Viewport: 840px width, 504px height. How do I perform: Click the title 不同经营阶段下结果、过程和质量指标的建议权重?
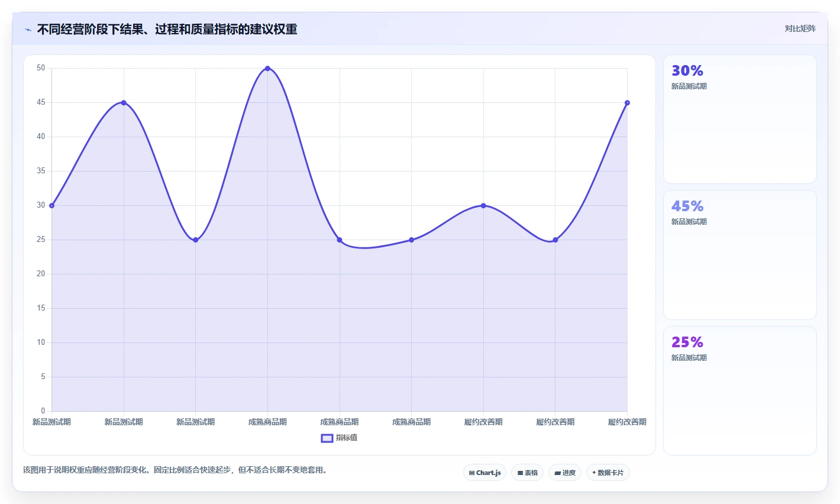(x=167, y=30)
